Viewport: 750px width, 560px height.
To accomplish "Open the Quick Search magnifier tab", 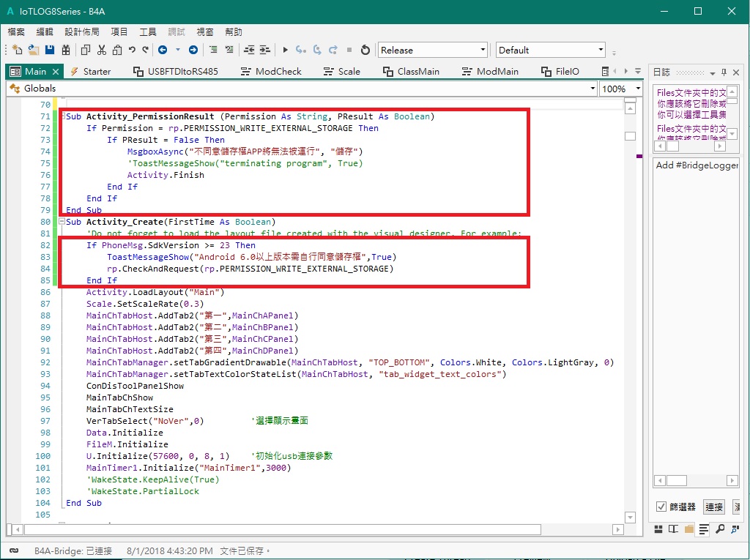I will (720, 529).
